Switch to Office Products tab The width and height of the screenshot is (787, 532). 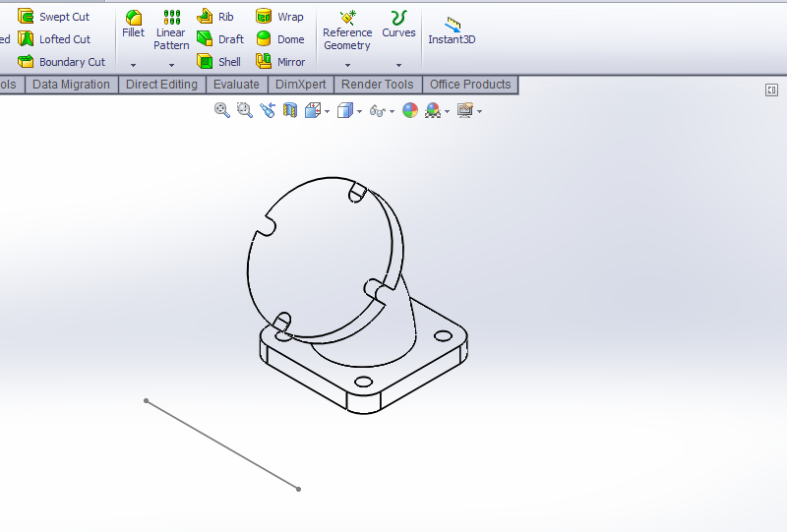(x=470, y=85)
